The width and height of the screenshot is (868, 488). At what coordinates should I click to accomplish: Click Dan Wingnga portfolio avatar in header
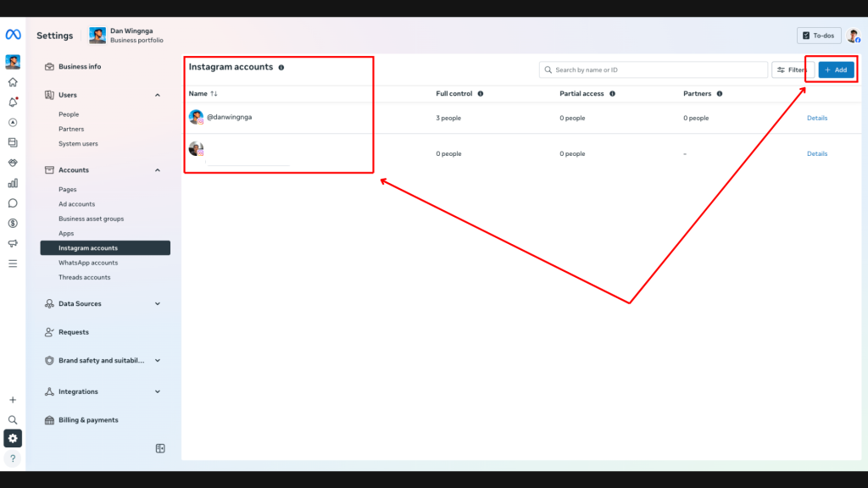pyautogui.click(x=97, y=36)
